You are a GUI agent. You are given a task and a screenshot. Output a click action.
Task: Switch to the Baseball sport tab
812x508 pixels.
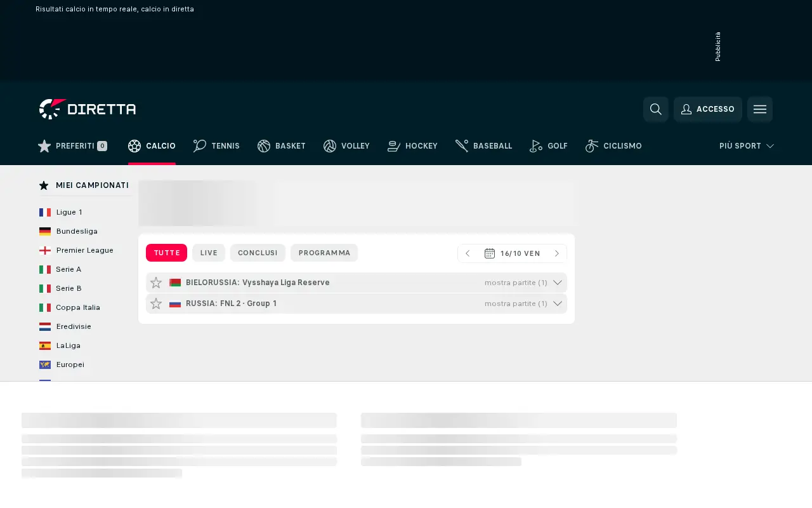[x=483, y=146]
